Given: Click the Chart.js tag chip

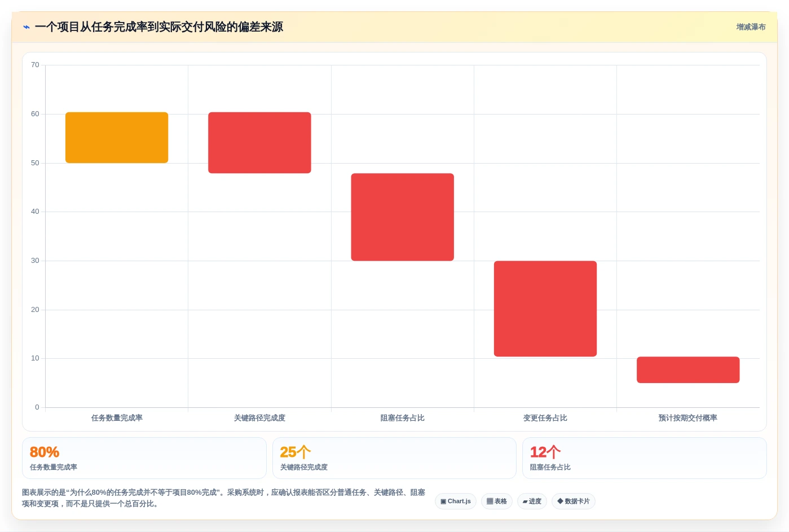Looking at the screenshot, I should (x=456, y=501).
